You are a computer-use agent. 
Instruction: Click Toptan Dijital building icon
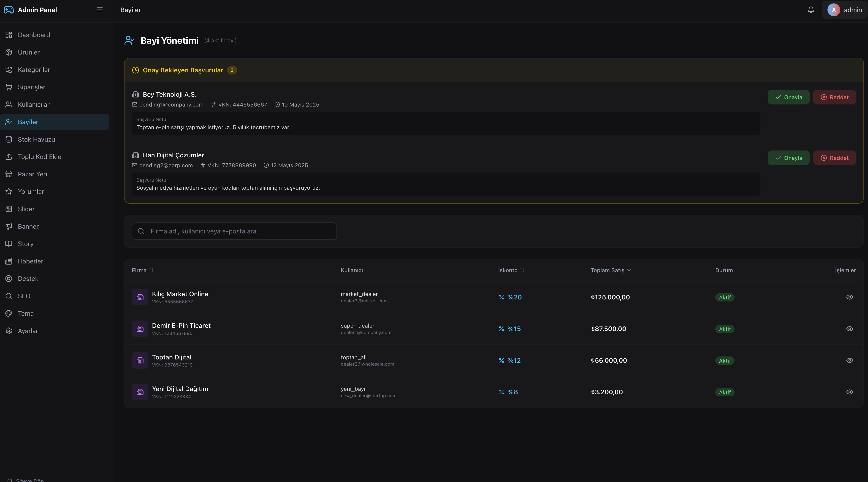140,360
